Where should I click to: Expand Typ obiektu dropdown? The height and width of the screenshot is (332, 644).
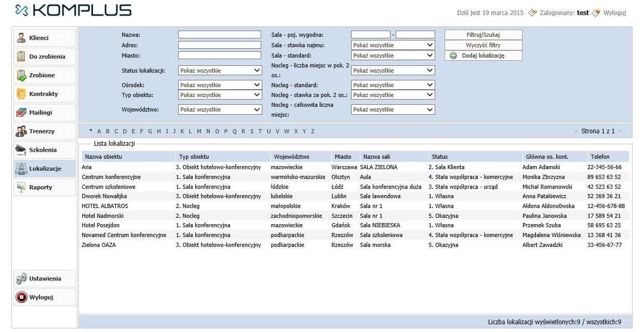pos(220,95)
